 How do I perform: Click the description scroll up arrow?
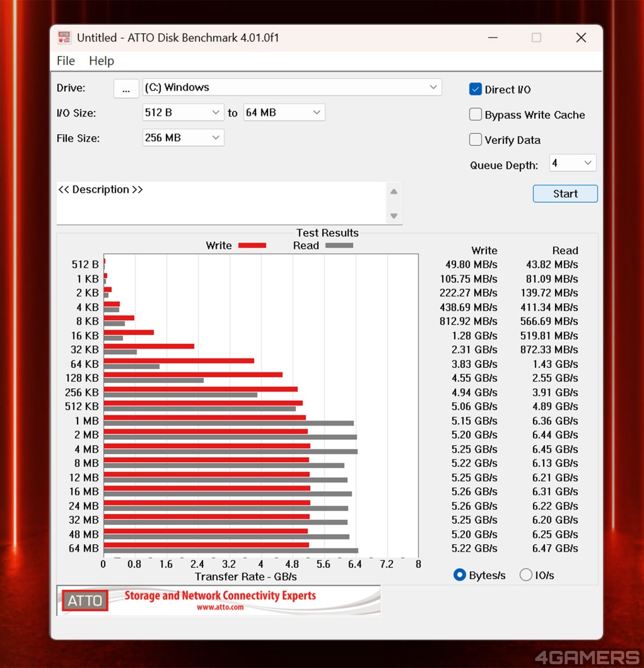[393, 192]
